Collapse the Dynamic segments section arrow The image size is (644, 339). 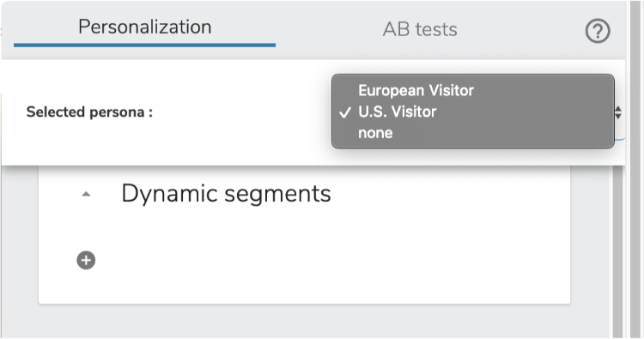point(86,194)
